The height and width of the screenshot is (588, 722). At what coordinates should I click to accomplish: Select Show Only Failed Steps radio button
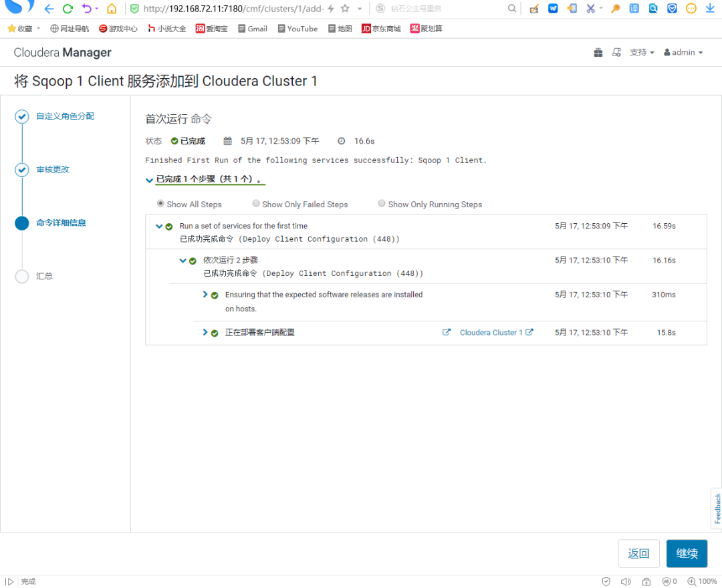pos(255,203)
